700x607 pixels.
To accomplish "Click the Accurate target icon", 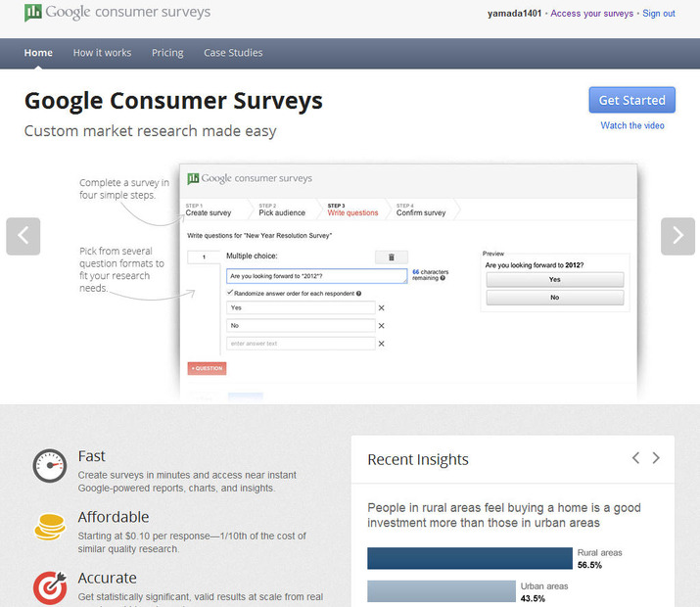I will (x=50, y=587).
